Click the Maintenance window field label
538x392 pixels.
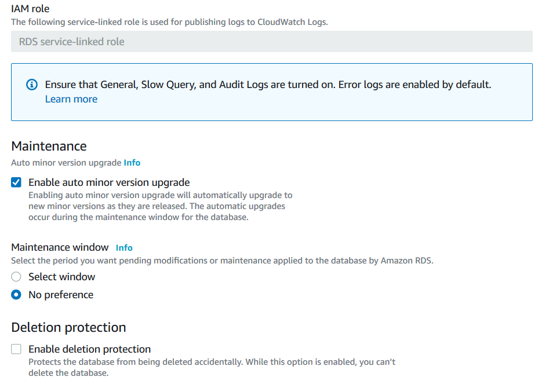coord(60,247)
